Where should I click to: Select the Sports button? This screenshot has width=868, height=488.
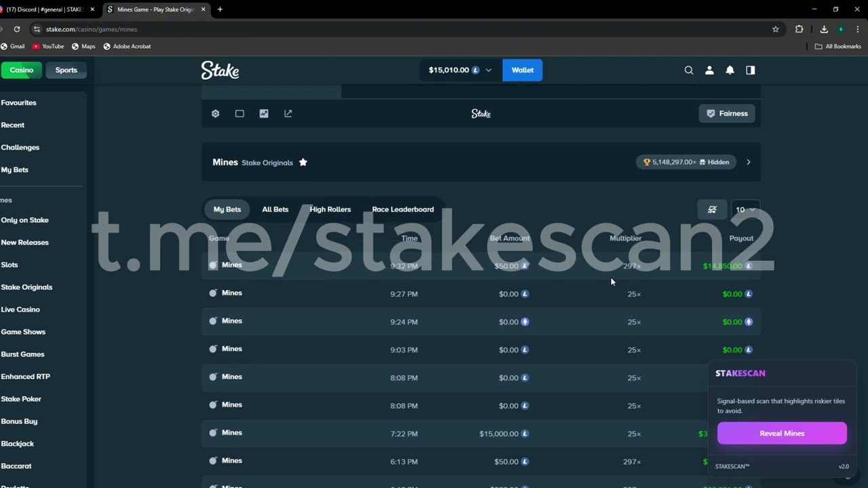point(66,70)
